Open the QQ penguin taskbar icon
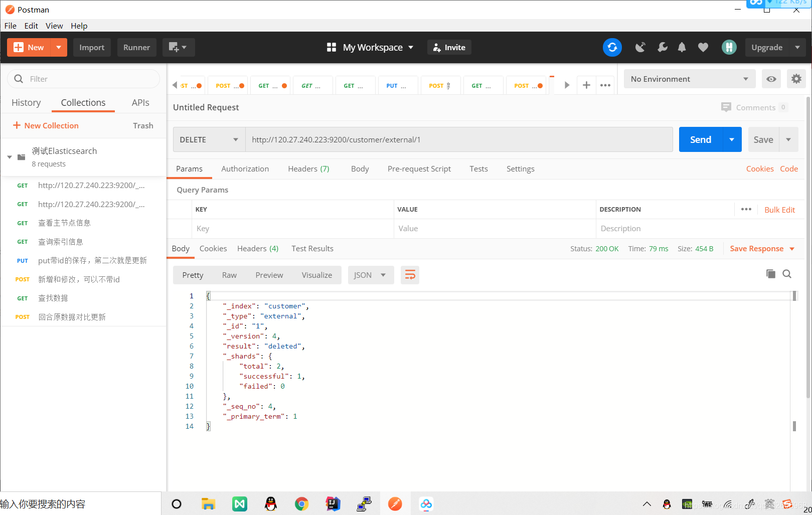This screenshot has width=812, height=515. point(271,504)
